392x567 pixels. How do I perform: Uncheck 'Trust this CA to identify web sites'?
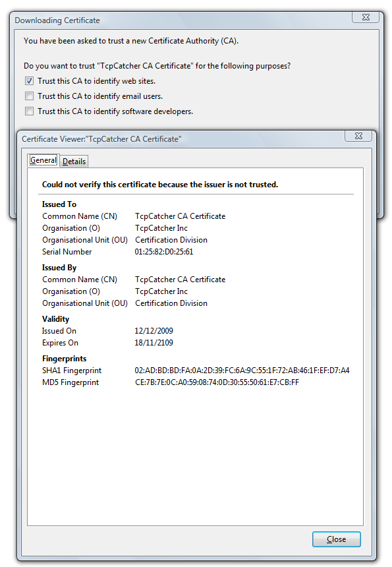29,81
